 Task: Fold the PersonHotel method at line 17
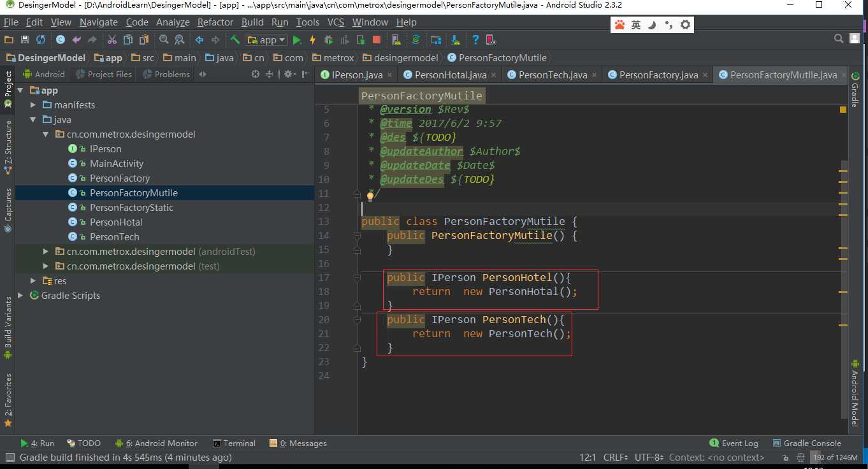[x=357, y=278]
